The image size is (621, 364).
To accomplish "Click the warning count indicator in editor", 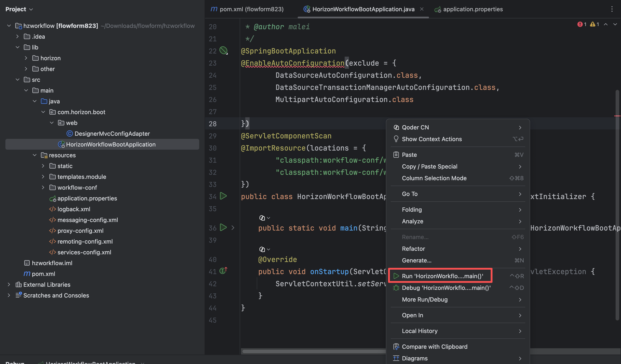I will point(594,24).
